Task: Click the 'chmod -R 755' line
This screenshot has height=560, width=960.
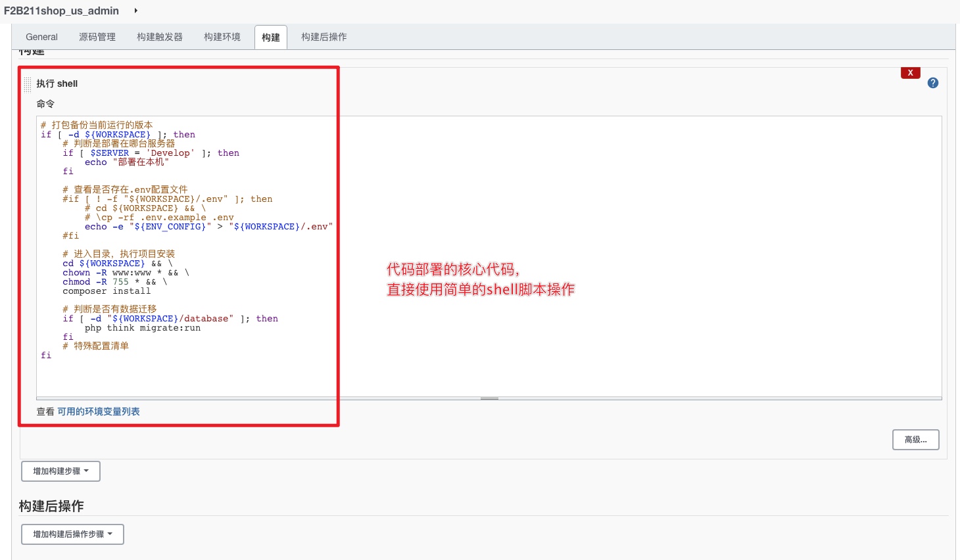Action: 115,282
